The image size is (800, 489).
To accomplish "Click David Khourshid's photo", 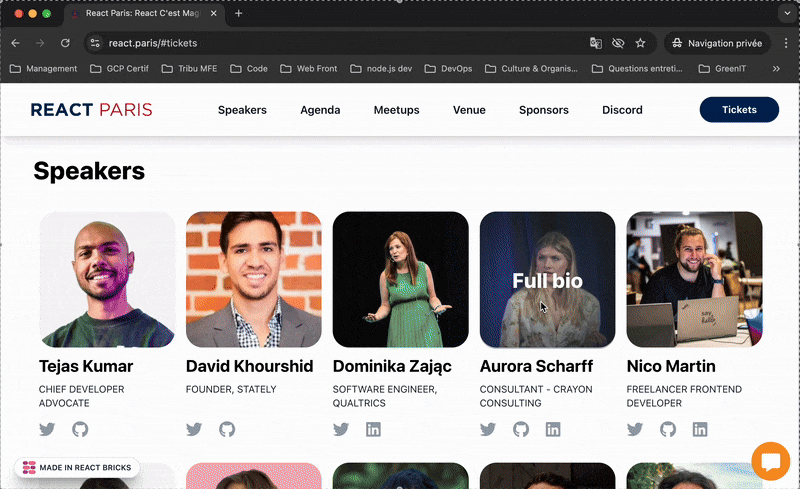I will [254, 280].
